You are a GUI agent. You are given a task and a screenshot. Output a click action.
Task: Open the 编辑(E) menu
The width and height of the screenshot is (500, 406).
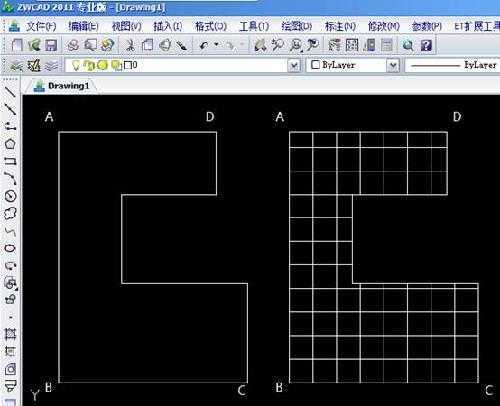(x=83, y=26)
